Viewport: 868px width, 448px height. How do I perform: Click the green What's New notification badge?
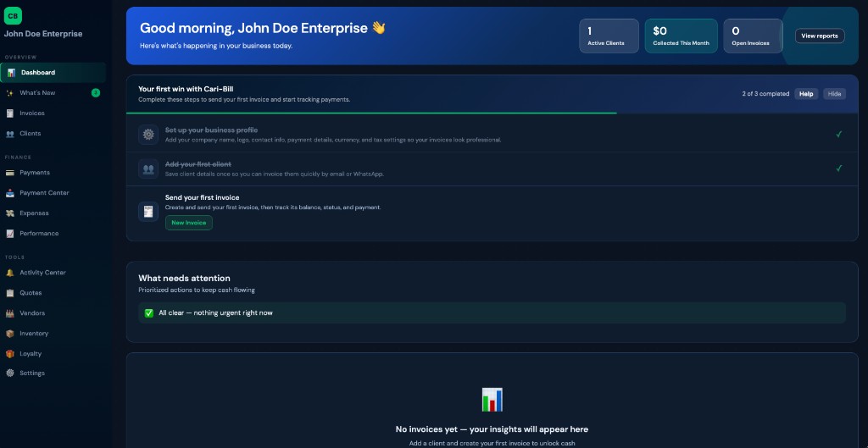[x=96, y=93]
